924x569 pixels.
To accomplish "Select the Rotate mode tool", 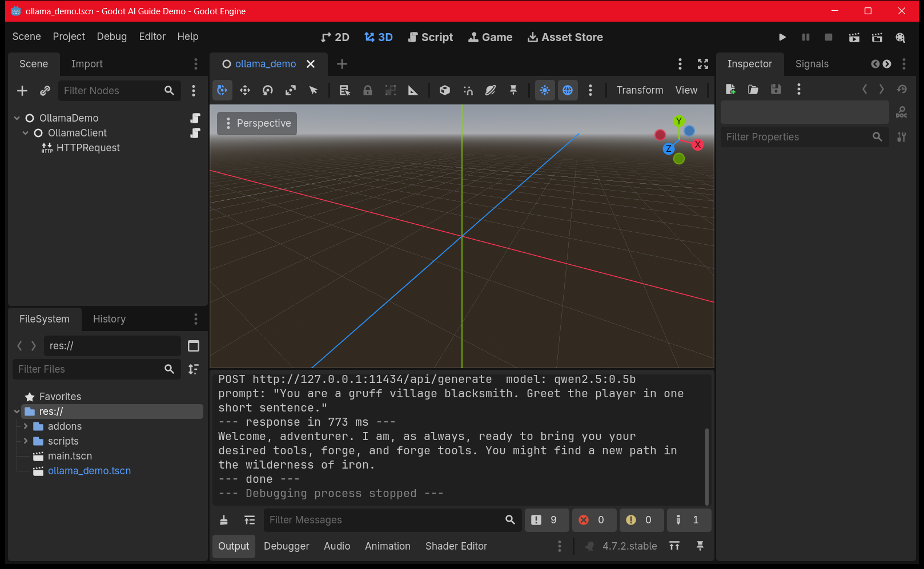I will pos(268,90).
